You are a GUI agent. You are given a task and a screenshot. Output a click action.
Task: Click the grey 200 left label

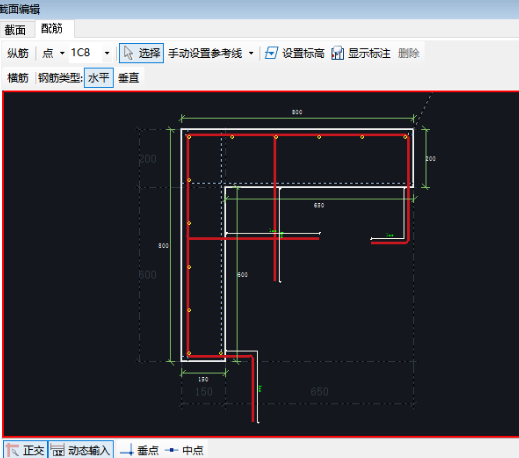148,159
